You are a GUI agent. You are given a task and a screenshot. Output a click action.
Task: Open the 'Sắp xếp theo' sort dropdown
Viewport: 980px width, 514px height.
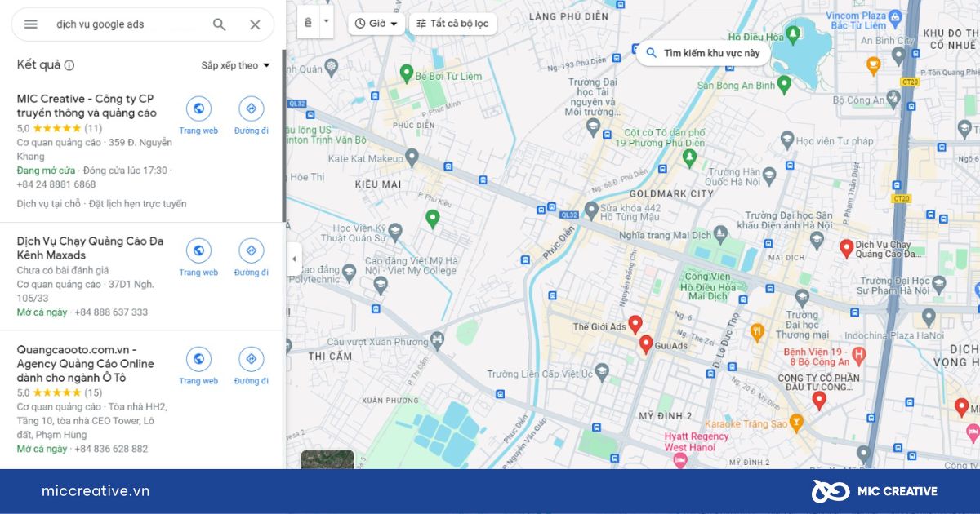(x=236, y=65)
